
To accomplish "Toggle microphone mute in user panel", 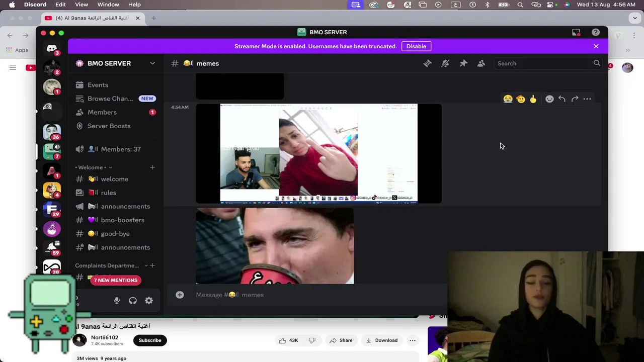I will pyautogui.click(x=117, y=301).
